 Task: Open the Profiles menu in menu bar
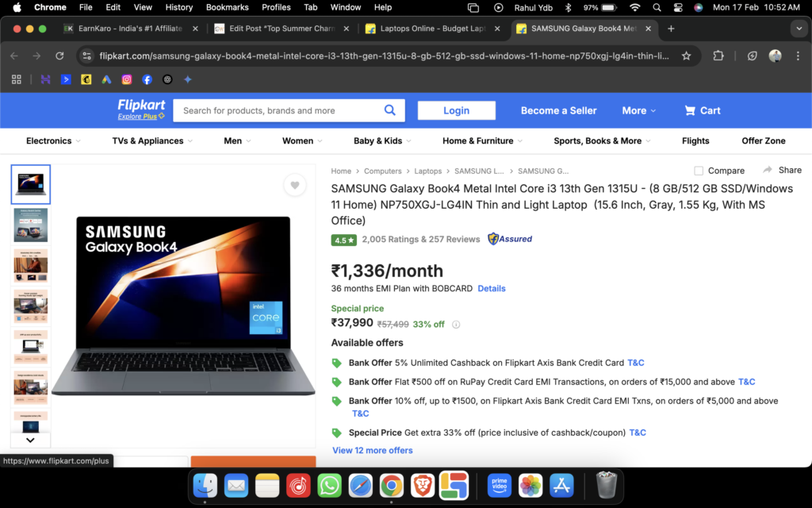[276, 7]
